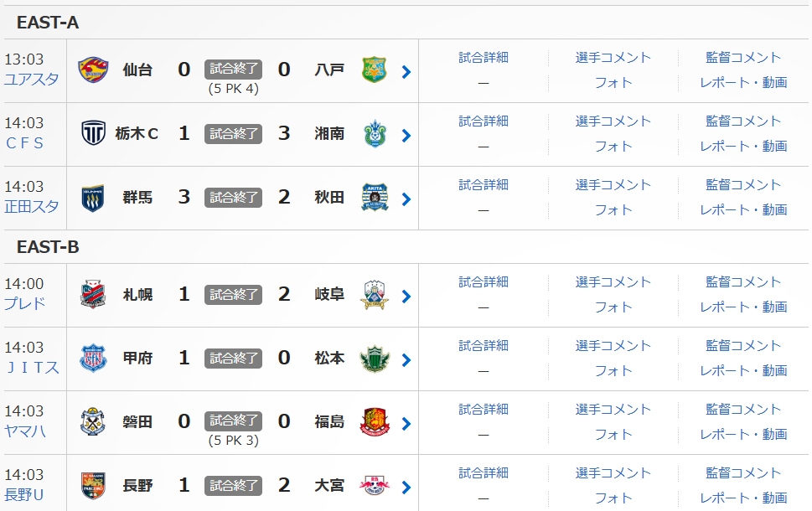812x511 pixels.
Task: Click the Shonan (湘南) team crest
Action: [374, 133]
